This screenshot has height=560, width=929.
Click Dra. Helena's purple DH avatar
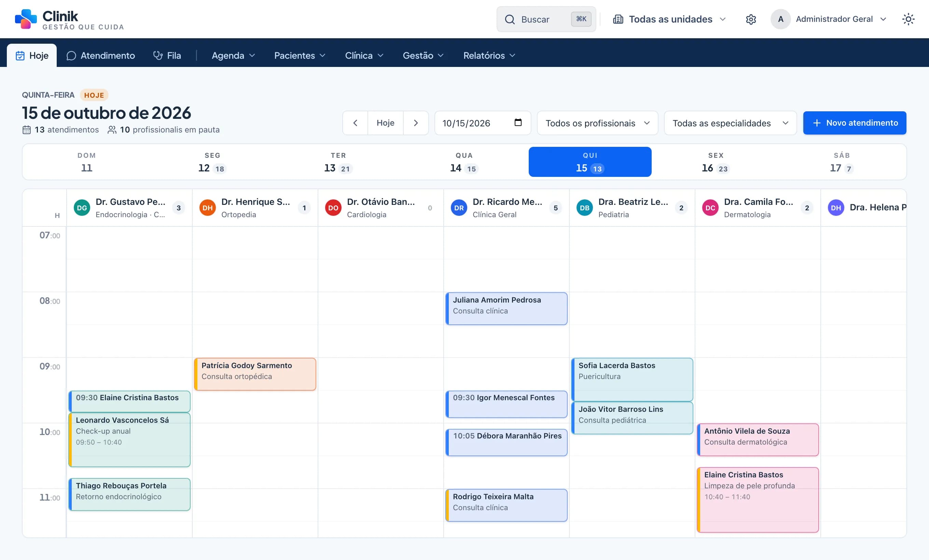point(836,208)
